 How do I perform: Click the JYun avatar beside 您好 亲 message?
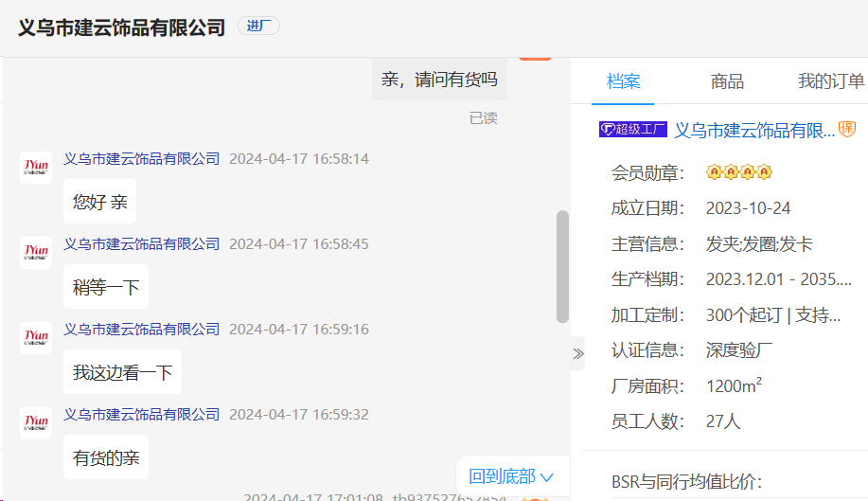36,168
